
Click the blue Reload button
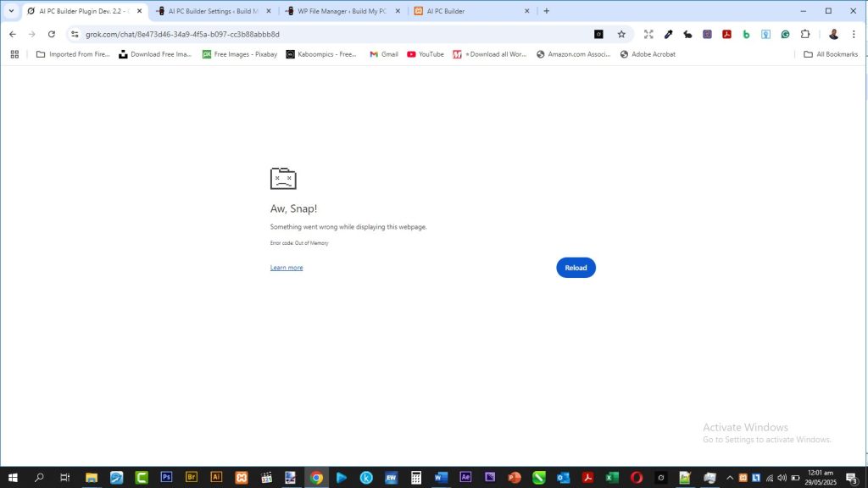click(576, 268)
